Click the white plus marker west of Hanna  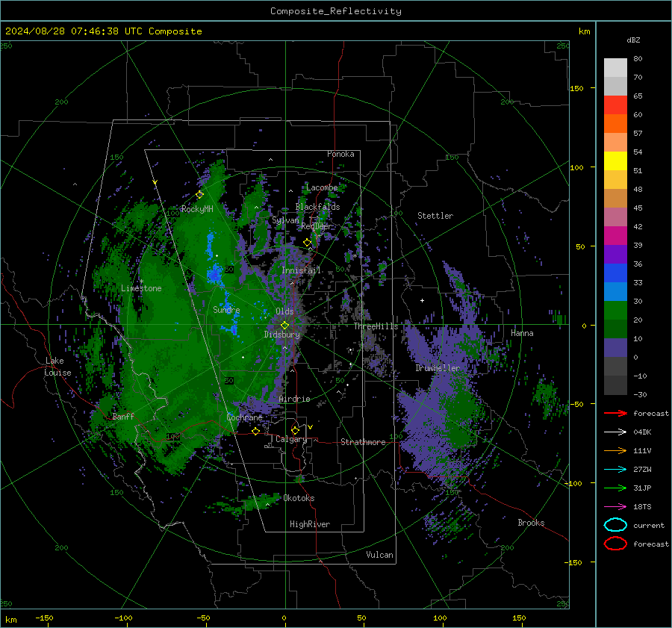click(422, 300)
